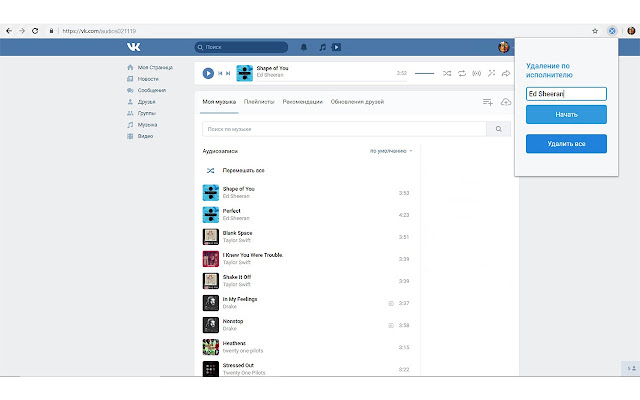The width and height of the screenshot is (640, 400).
Task: Click the VK logo in the header
Action: point(133,47)
